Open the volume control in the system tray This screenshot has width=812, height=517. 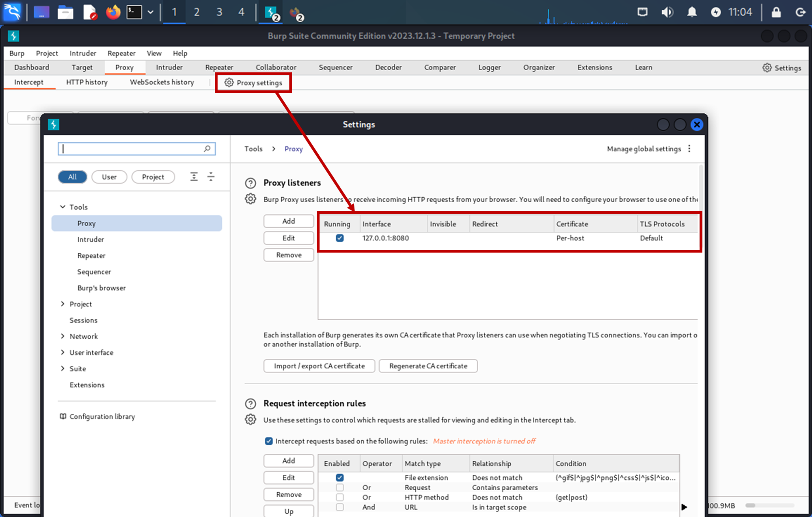pyautogui.click(x=667, y=12)
